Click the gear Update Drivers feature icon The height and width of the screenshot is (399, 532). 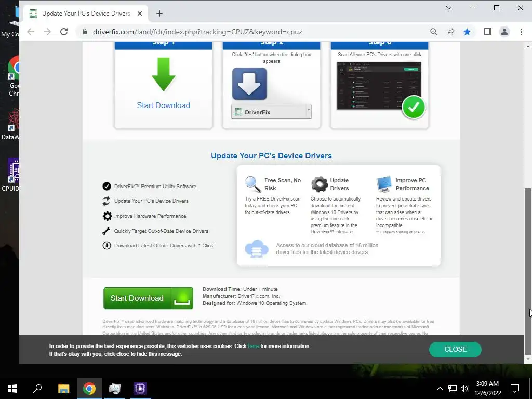point(320,184)
